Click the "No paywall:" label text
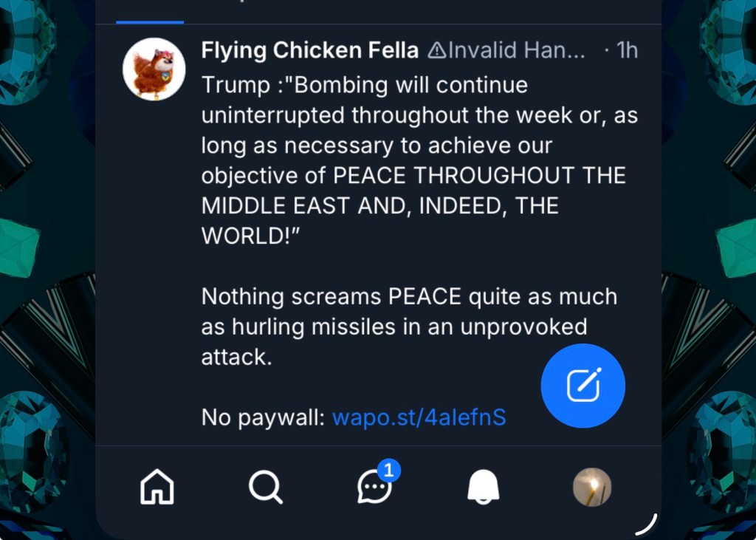 pyautogui.click(x=264, y=417)
